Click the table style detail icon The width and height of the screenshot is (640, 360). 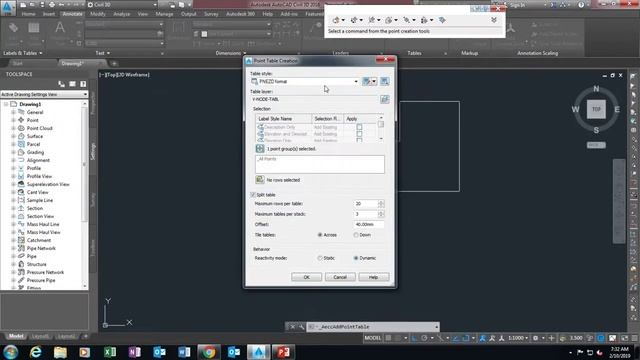[384, 81]
